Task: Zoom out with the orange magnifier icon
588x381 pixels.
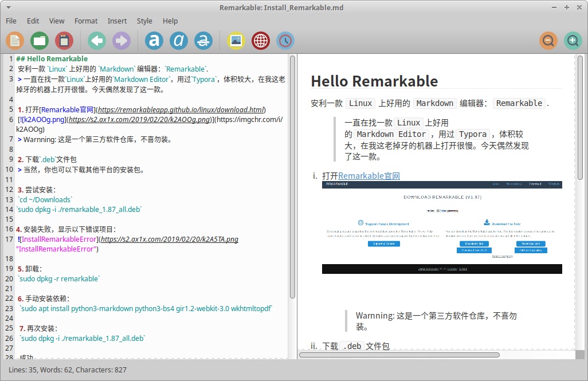Action: coord(548,41)
